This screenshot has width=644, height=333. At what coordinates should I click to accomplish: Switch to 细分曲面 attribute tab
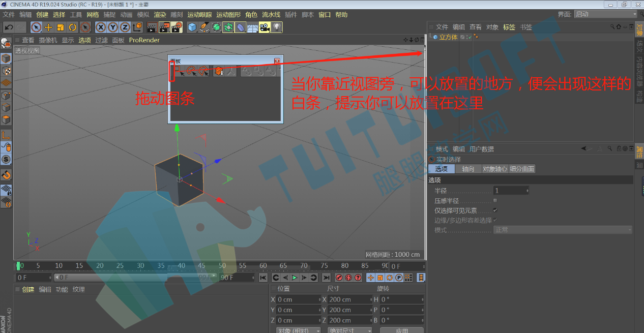pyautogui.click(x=522, y=169)
